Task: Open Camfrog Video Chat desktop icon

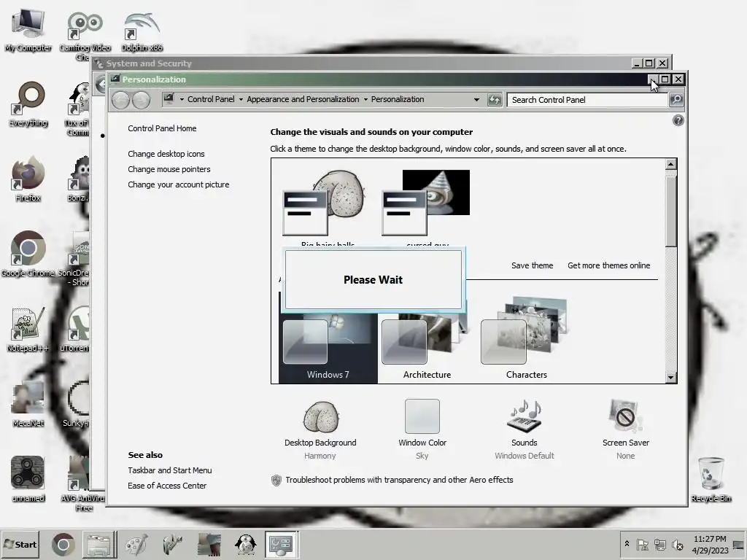Action: 85,34
